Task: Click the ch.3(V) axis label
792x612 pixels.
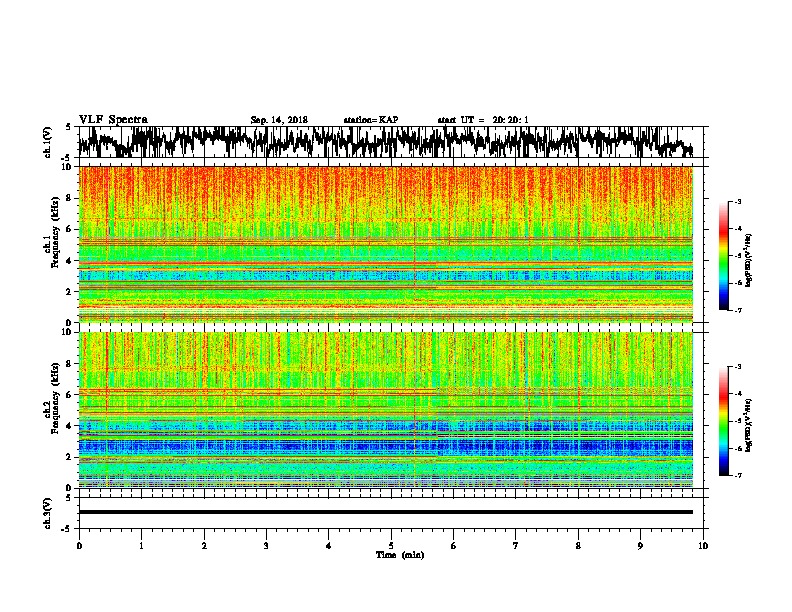Action: [x=48, y=513]
